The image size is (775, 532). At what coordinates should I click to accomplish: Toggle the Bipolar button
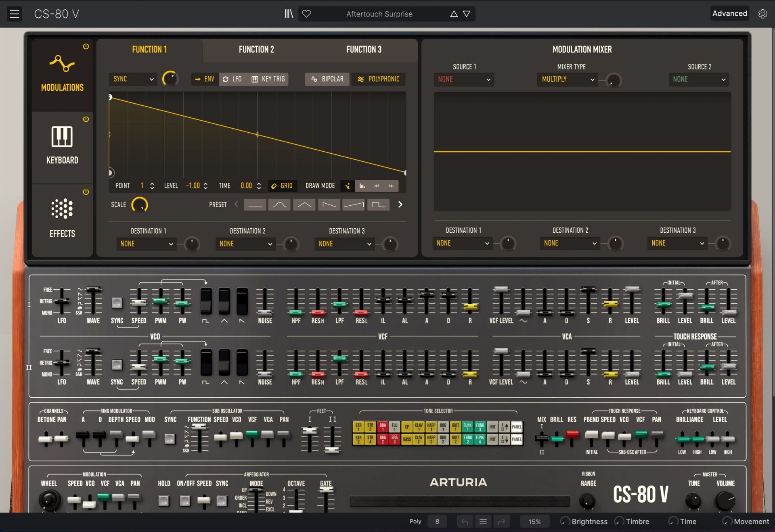click(327, 79)
